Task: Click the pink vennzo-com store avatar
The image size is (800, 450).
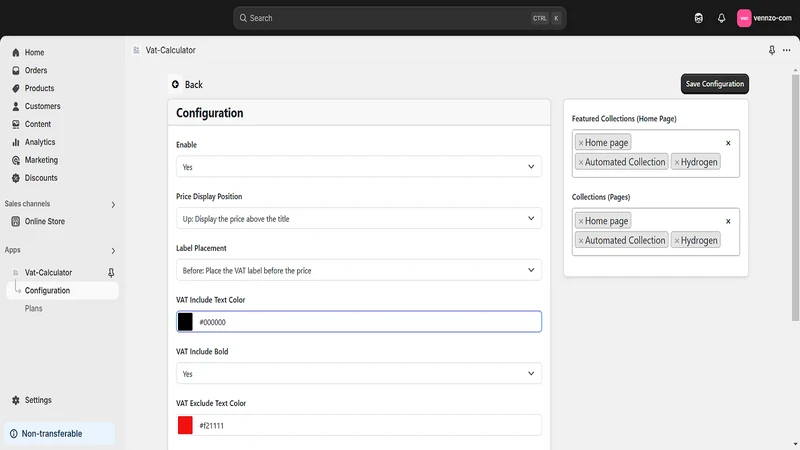Action: click(x=744, y=18)
